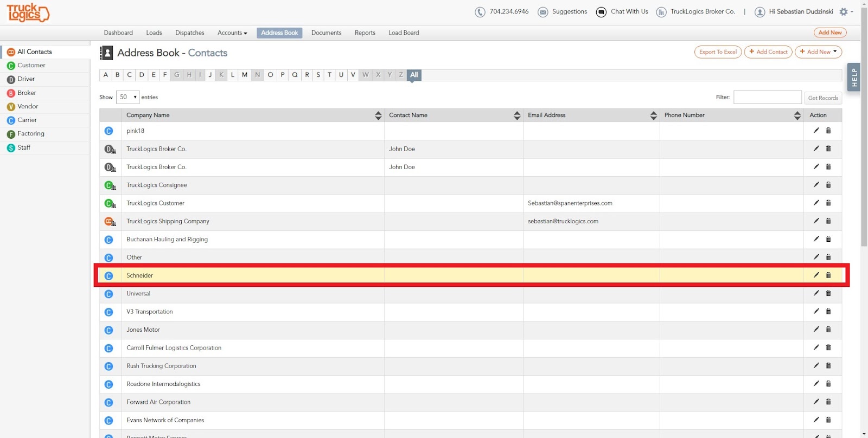Go to the Dashboard menu
The height and width of the screenshot is (438, 868).
point(118,33)
